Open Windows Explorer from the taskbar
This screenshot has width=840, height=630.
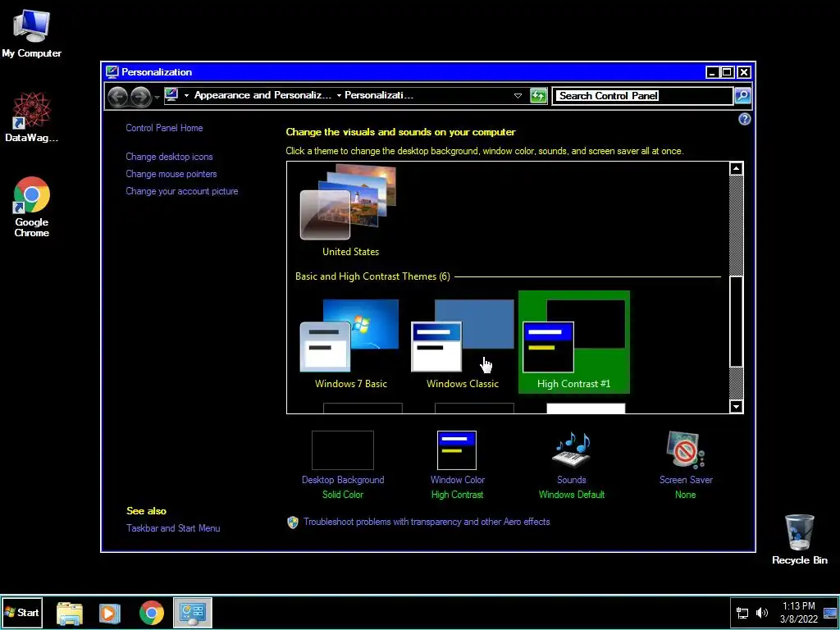70,613
